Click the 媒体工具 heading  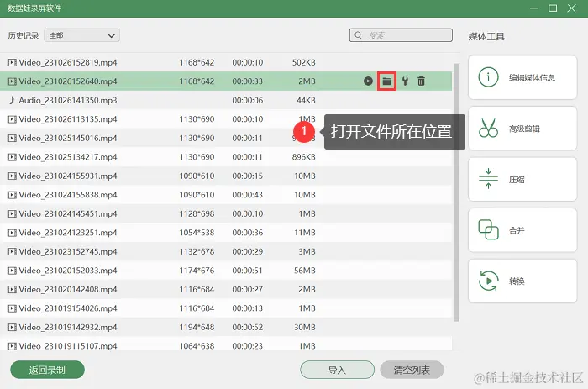click(x=486, y=36)
